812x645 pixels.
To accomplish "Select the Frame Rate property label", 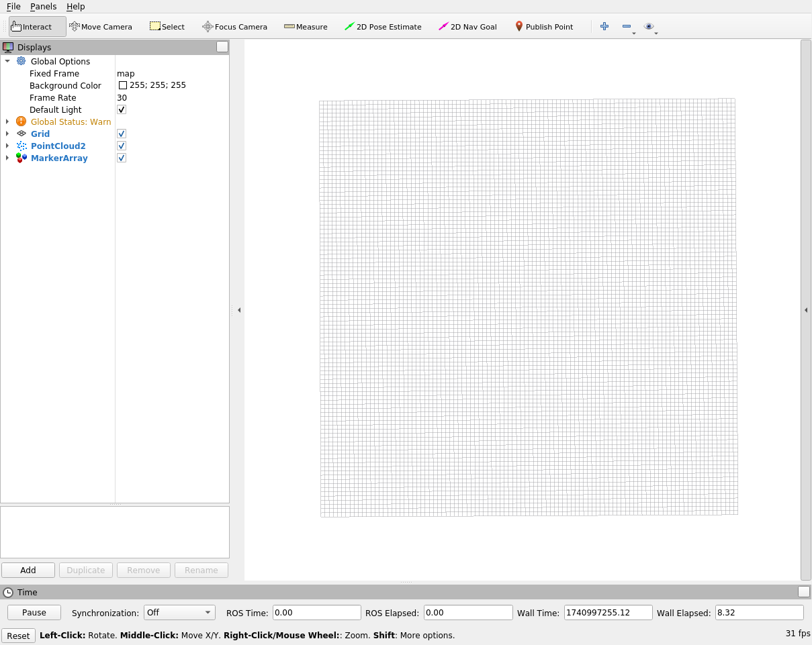I will pyautogui.click(x=53, y=97).
